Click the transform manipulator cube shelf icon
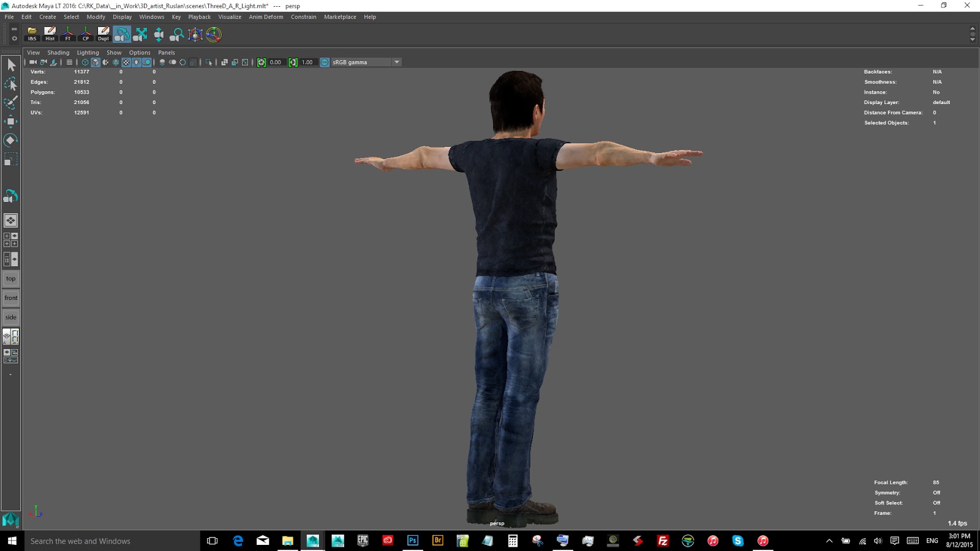This screenshot has width=980, height=551. [195, 34]
